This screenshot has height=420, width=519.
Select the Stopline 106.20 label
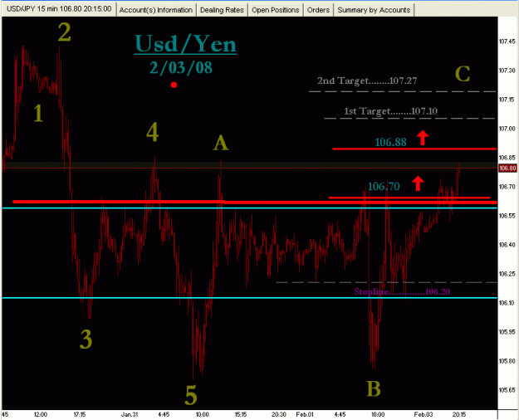pyautogui.click(x=402, y=291)
